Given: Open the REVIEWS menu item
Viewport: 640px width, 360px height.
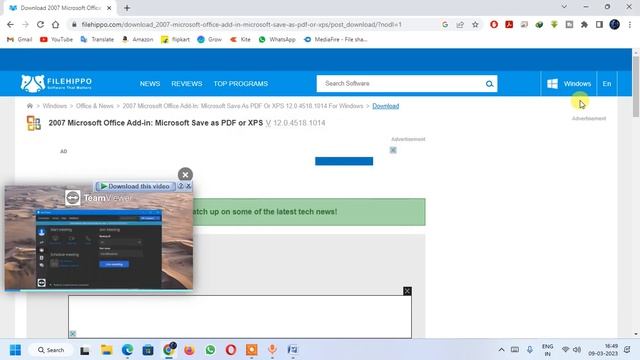Looking at the screenshot, I should tap(187, 84).
